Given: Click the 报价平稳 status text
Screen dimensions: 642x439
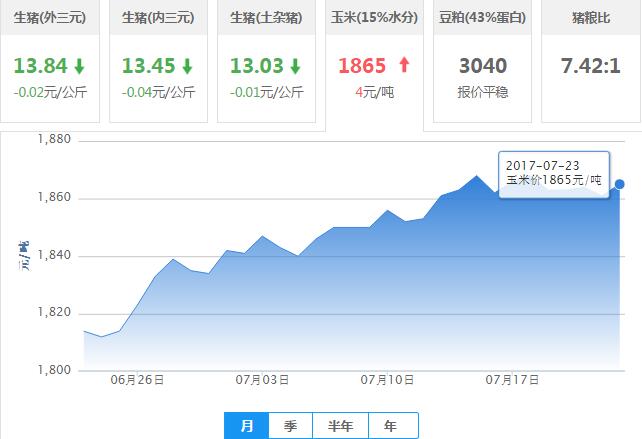Looking at the screenshot, I should pyautogui.click(x=483, y=92).
